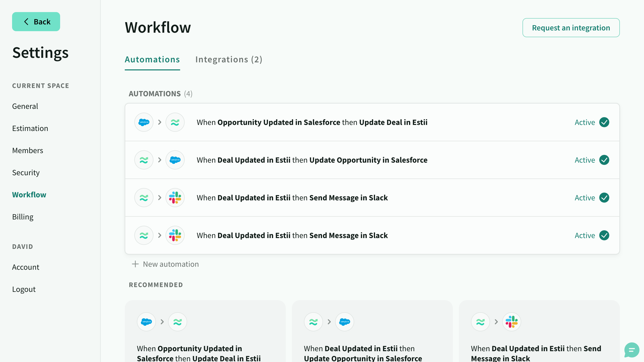Expand arrow on first Salesforce automation
Viewport: 644px width, 362px height.
click(159, 122)
